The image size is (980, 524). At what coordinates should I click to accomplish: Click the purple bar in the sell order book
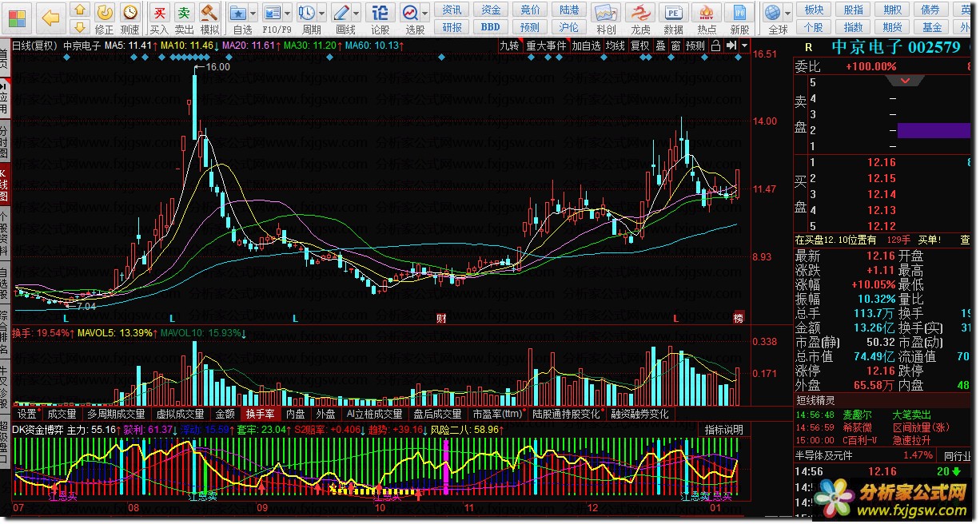pyautogui.click(x=934, y=130)
